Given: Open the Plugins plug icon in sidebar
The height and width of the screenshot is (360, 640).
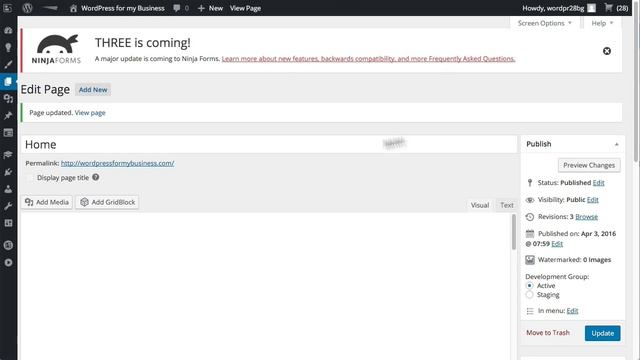Looking at the screenshot, I should click(8, 172).
